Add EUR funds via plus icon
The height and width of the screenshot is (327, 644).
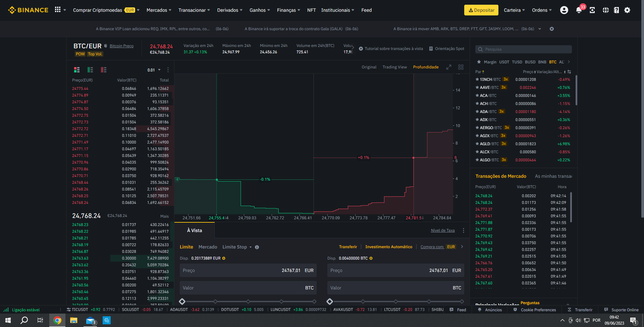[x=223, y=258]
